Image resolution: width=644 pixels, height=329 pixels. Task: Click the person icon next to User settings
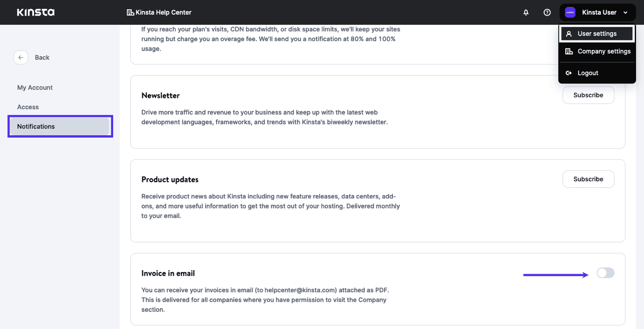(569, 33)
